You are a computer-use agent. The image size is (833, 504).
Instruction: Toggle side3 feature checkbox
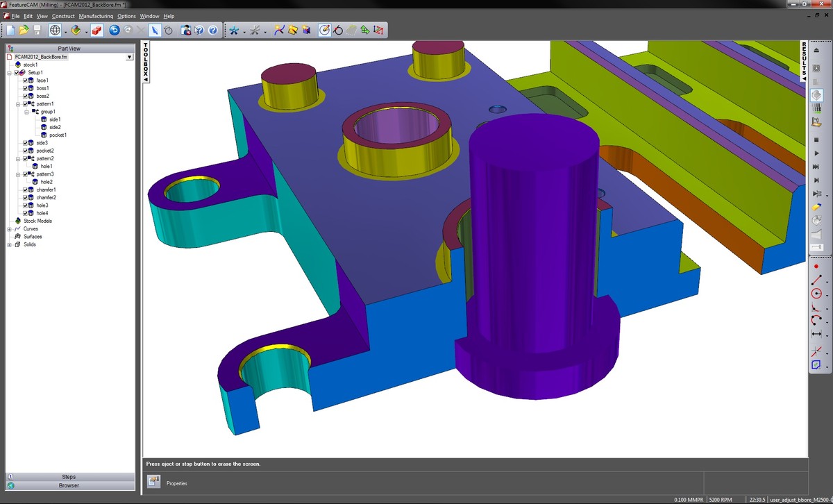click(26, 143)
